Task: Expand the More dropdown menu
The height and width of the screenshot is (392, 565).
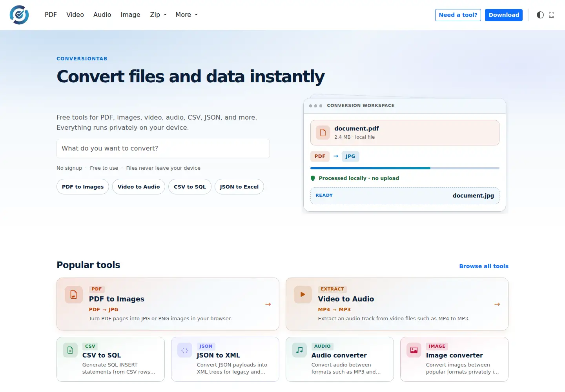Action: coord(186,15)
